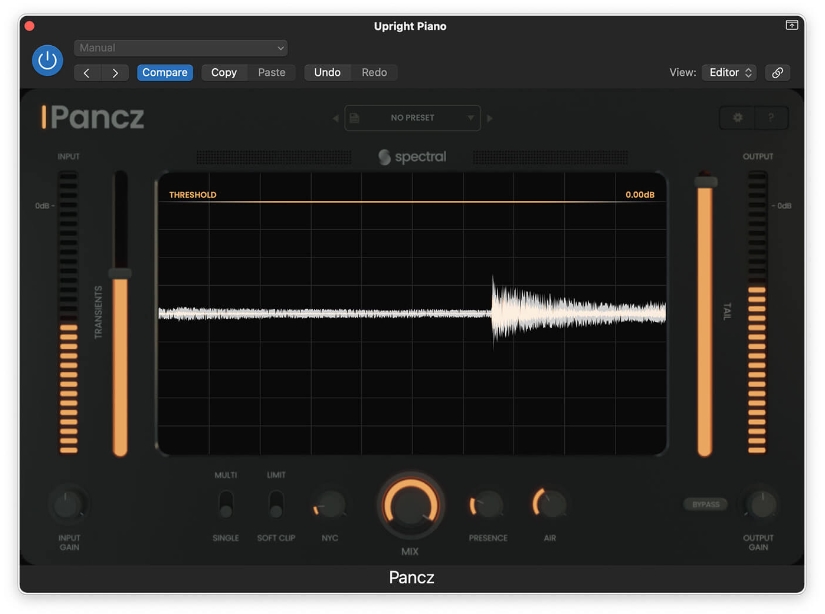Click the preset file icon
The height and width of the screenshot is (614, 825).
point(355,118)
